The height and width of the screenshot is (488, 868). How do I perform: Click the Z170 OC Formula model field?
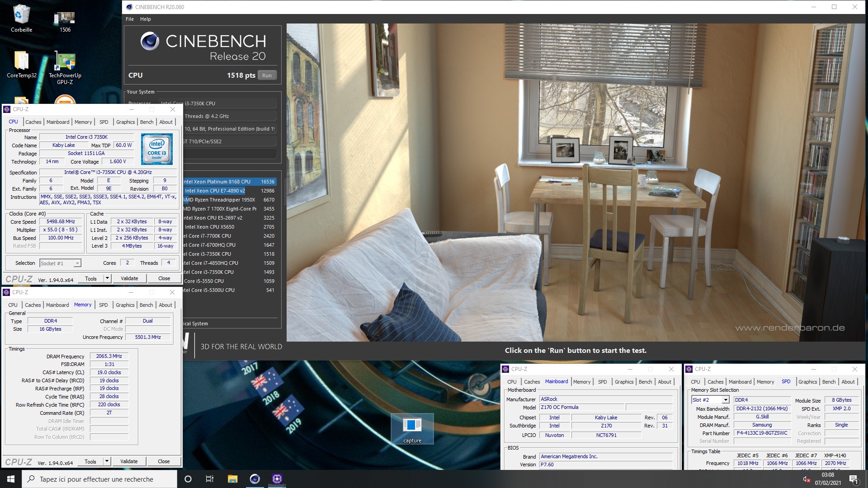pyautogui.click(x=582, y=407)
